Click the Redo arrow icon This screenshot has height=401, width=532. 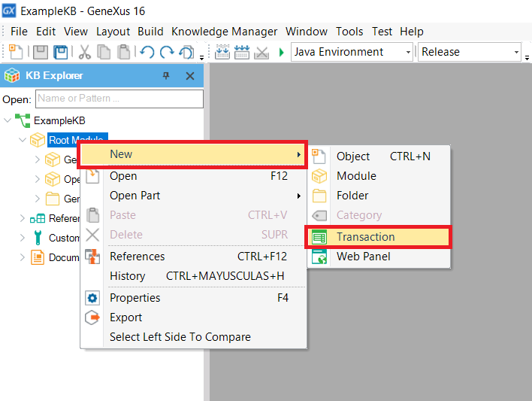[167, 52]
